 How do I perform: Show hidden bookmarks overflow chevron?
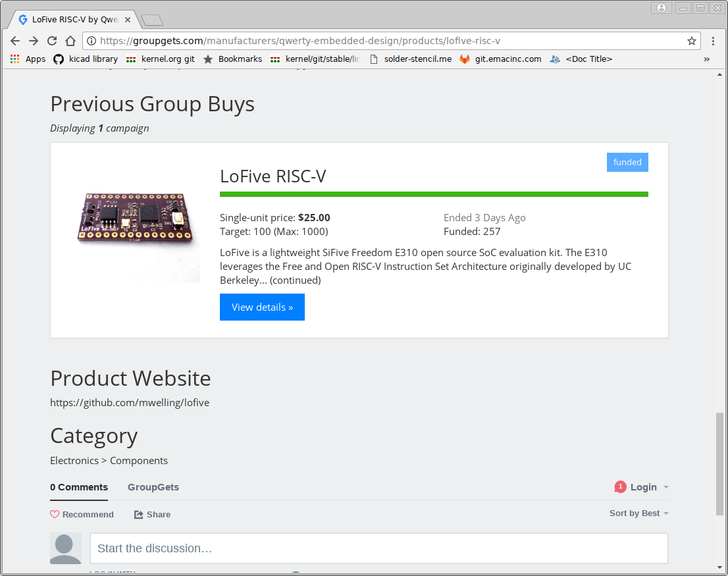click(707, 59)
